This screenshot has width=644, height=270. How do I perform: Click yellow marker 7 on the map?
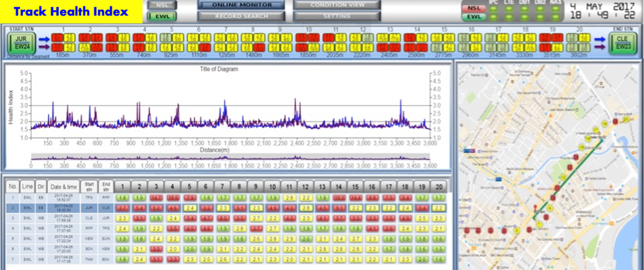[x=539, y=224]
